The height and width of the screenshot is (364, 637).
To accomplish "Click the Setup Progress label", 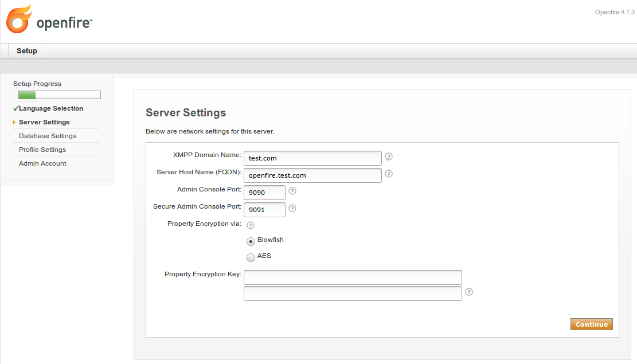I will [37, 84].
